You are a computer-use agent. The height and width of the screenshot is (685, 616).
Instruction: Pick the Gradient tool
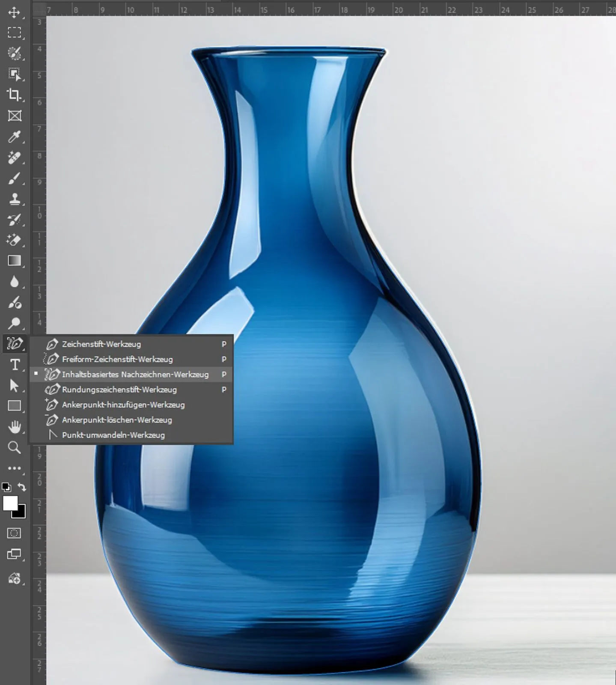coord(14,261)
